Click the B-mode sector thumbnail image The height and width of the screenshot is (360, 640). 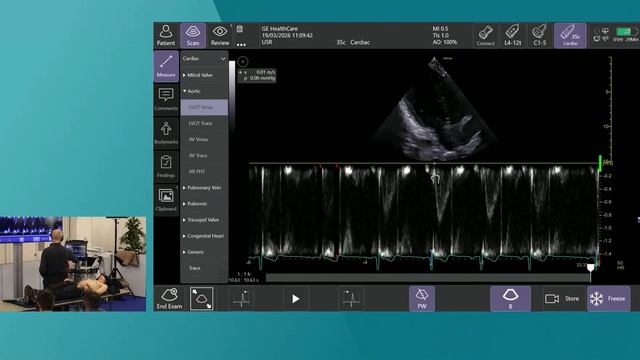tap(435, 109)
